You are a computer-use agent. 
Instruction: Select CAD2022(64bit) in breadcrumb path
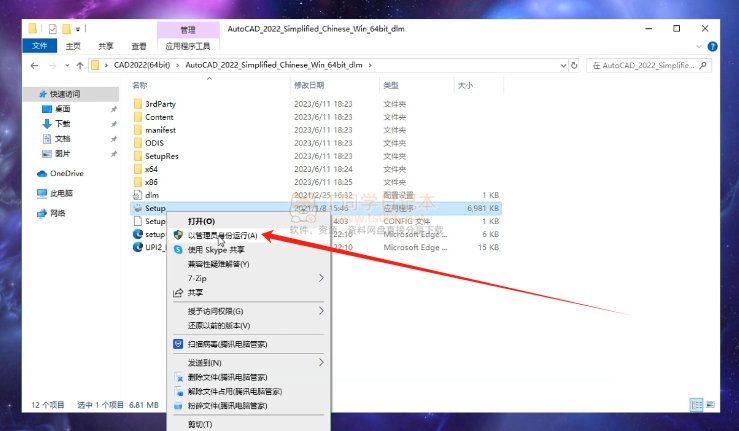[x=142, y=65]
